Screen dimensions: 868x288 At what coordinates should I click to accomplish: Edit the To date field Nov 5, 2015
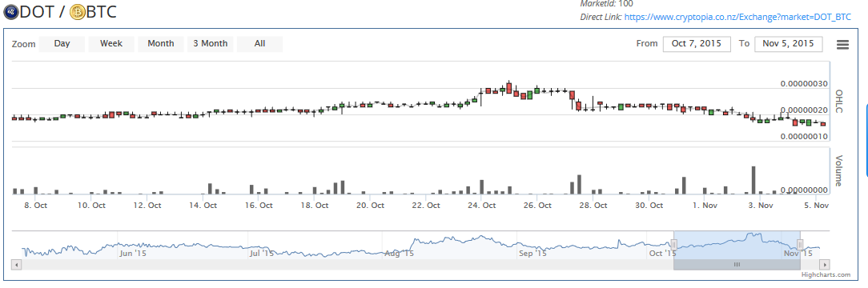click(x=788, y=44)
